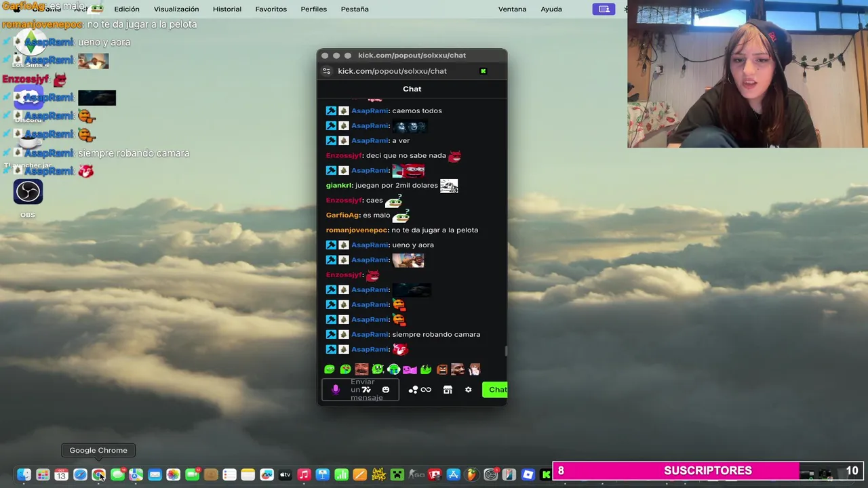Open System Settings from the Dock
This screenshot has width=868, height=488.
coord(490,475)
